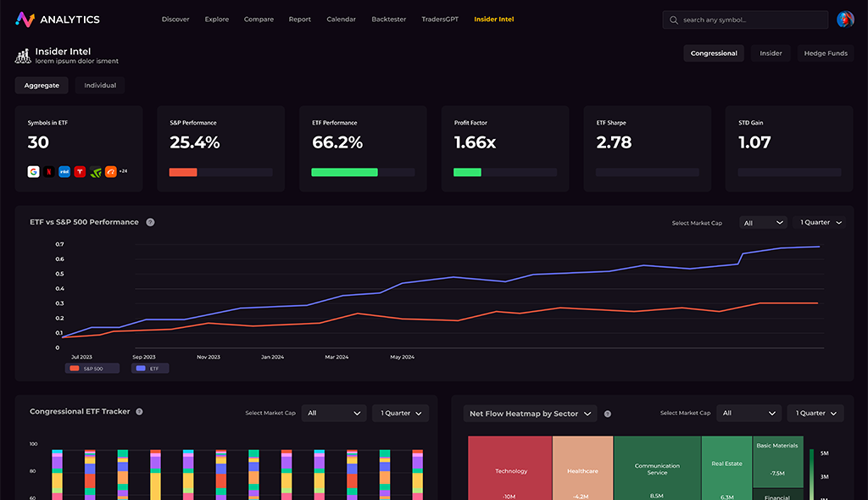Select the Insider Intel nav item
868x500 pixels.
coord(494,19)
